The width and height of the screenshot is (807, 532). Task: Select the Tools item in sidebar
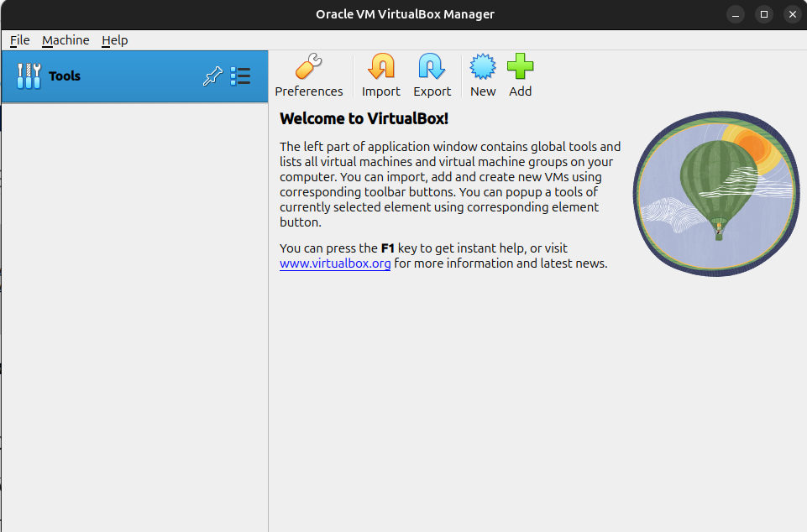tap(135, 76)
